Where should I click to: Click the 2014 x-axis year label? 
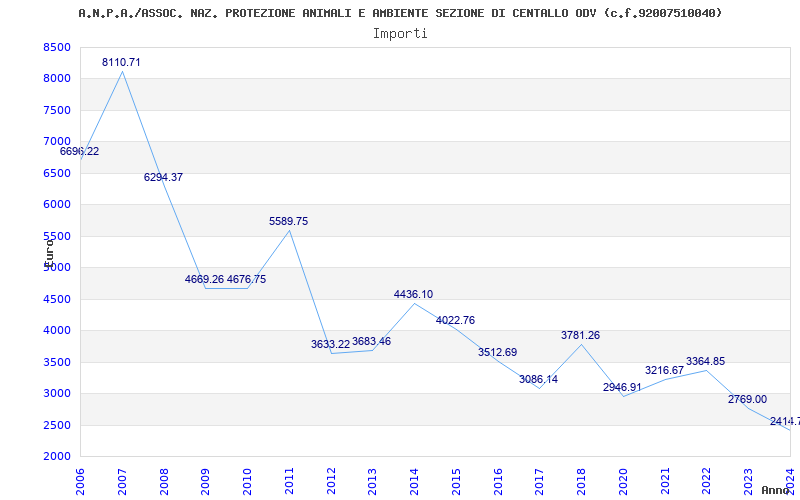[414, 481]
